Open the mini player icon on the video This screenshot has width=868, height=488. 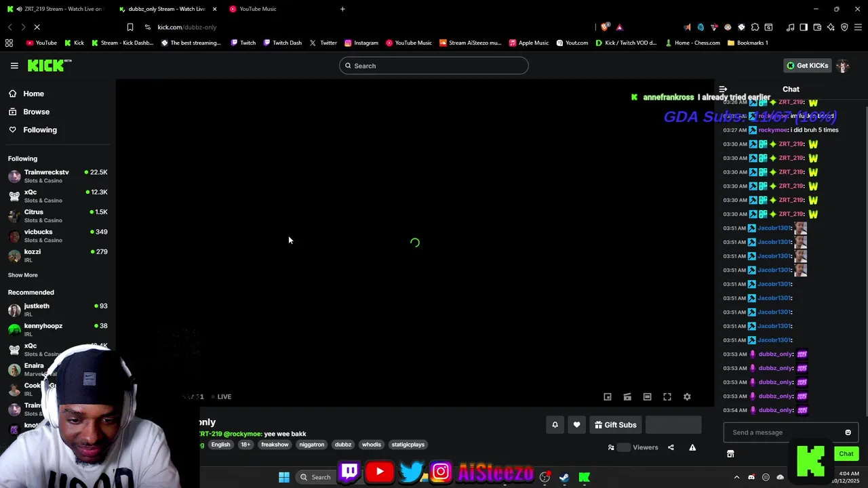pyautogui.click(x=608, y=397)
